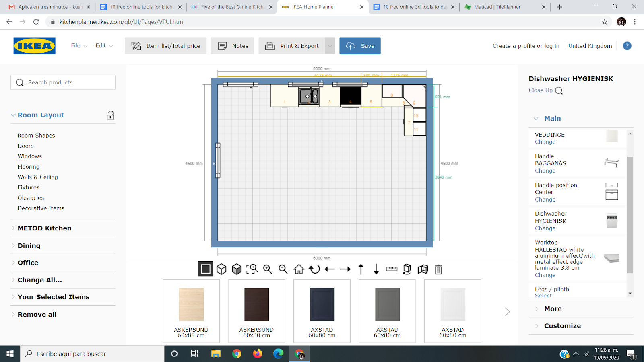Open the Edit menu
Viewport: 644px width, 362px height.
[104, 46]
